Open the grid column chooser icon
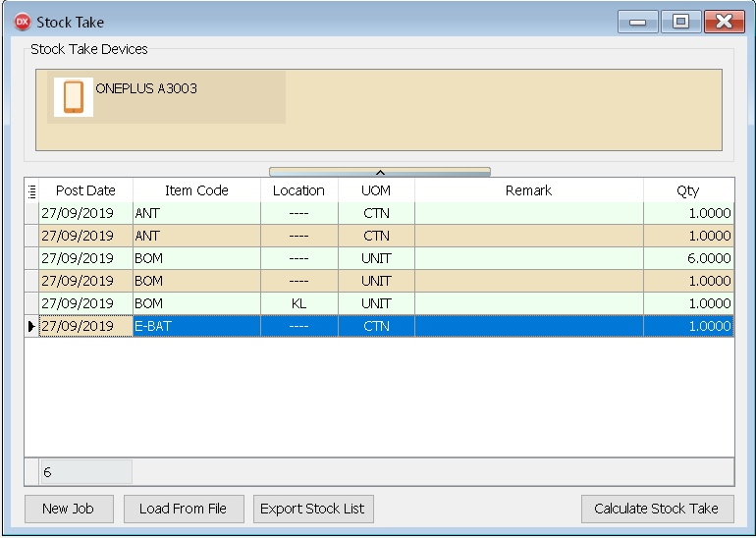Screen dimensions: 756x538 pyautogui.click(x=31, y=191)
